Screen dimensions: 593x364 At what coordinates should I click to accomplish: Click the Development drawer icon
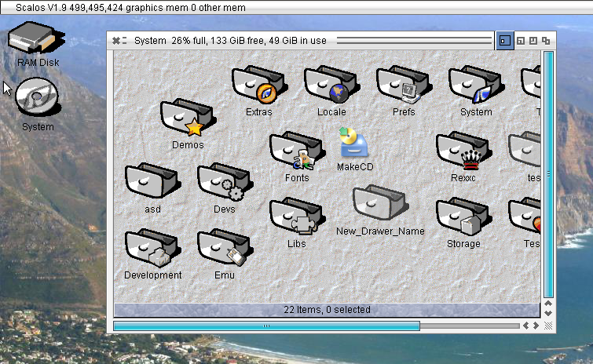coord(152,249)
